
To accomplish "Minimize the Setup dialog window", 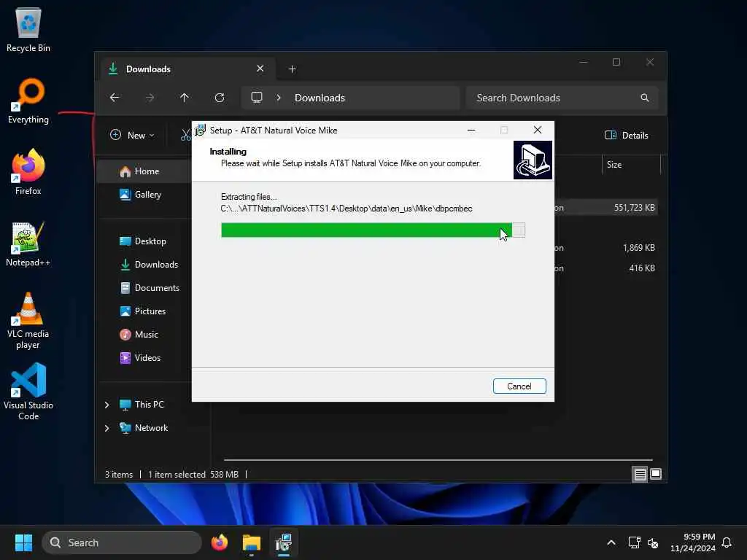I will coord(471,130).
